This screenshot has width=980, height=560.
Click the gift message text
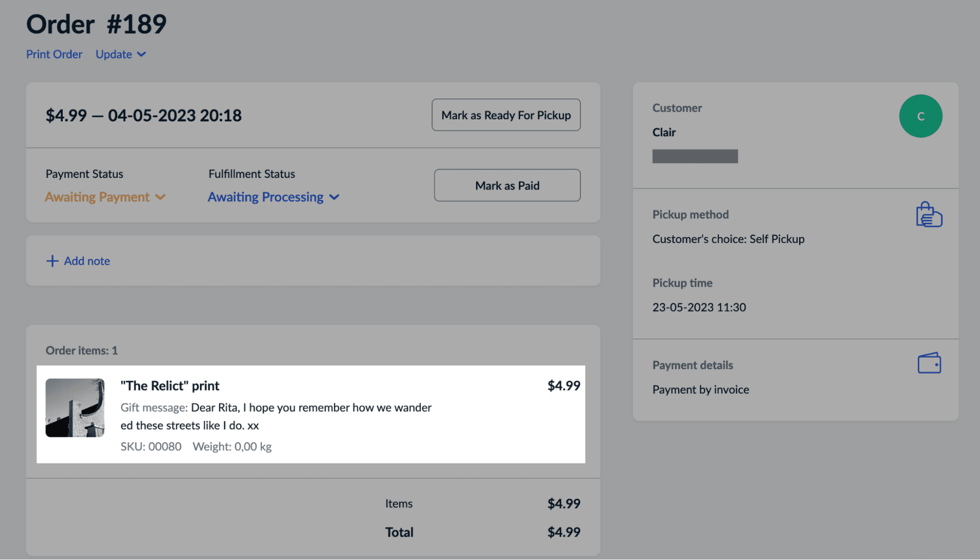(x=276, y=416)
